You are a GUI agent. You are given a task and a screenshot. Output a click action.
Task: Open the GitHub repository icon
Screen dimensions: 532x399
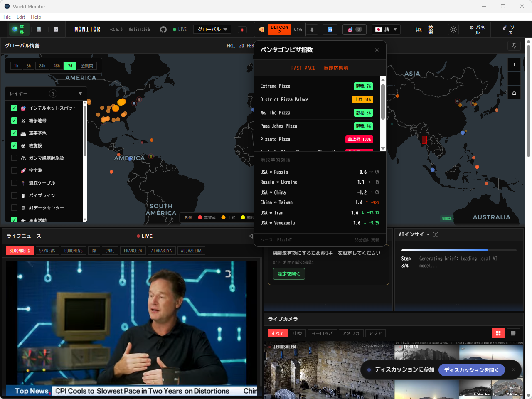pos(163,29)
